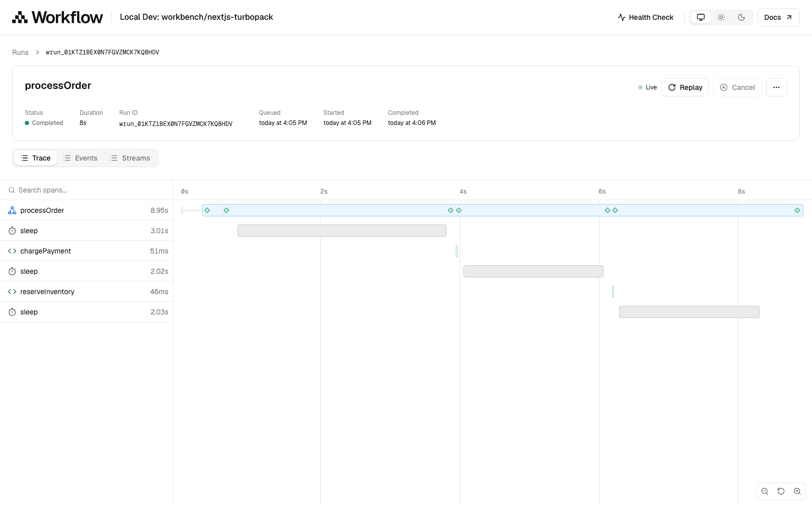This screenshot has width=812, height=508.
Task: Select the processOrder span row
Action: tap(86, 210)
